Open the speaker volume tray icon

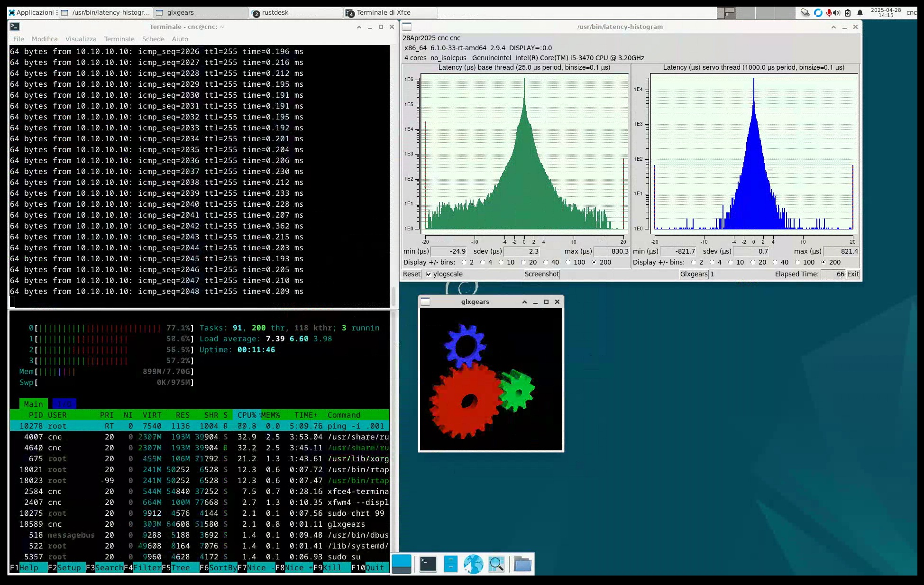click(x=836, y=13)
